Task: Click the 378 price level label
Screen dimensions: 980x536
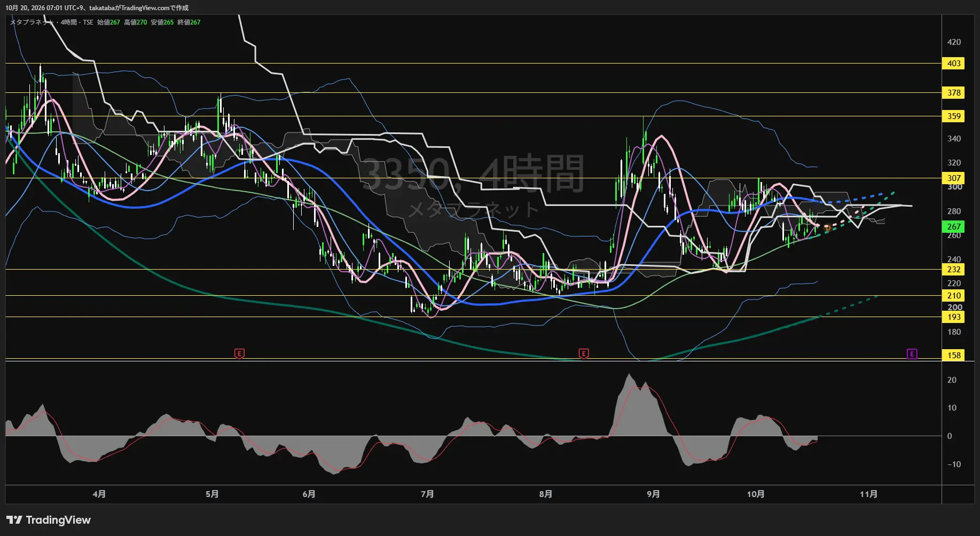Action: point(954,93)
